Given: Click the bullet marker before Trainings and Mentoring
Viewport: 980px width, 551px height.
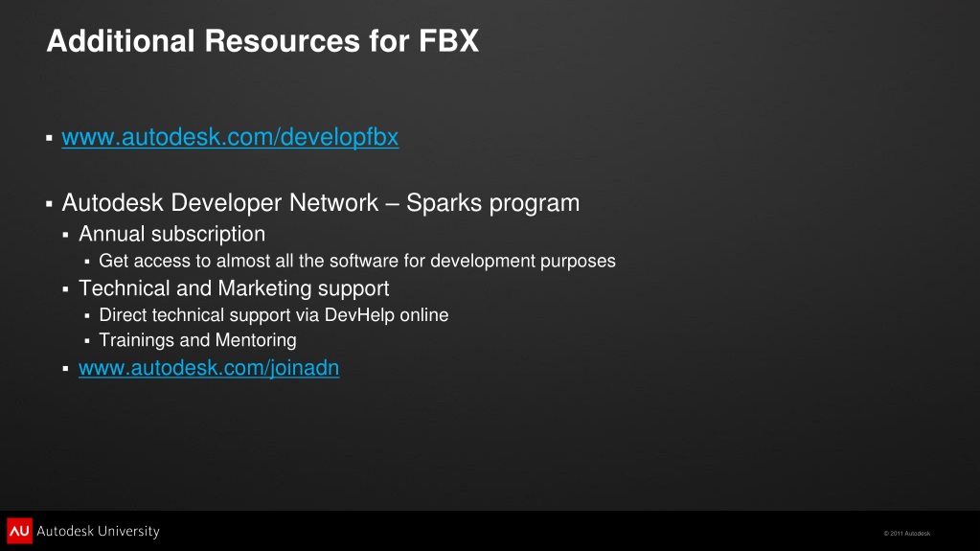Looking at the screenshot, I should coord(87,341).
